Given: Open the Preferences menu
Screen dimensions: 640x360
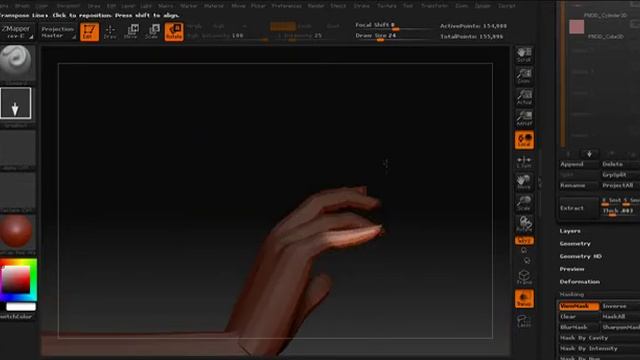Looking at the screenshot, I should (286, 6).
